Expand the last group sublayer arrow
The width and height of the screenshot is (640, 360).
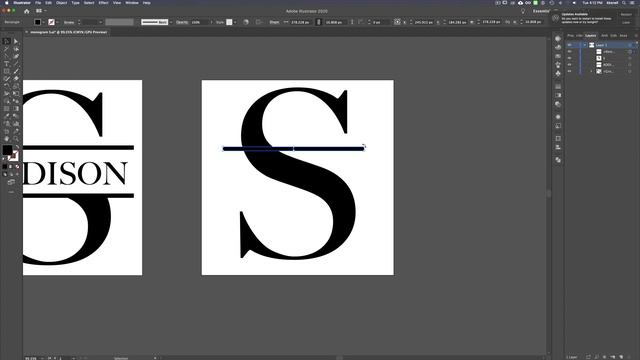click(591, 71)
